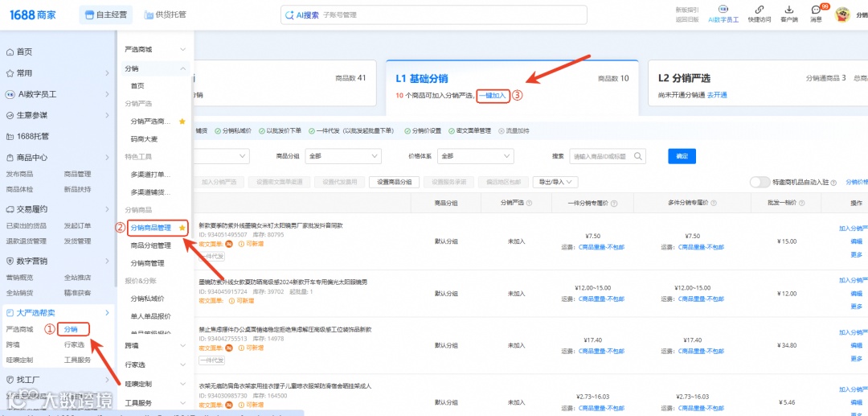
Task: Click help icon next to 特邀商机品自动入驻
Action: pyautogui.click(x=833, y=182)
